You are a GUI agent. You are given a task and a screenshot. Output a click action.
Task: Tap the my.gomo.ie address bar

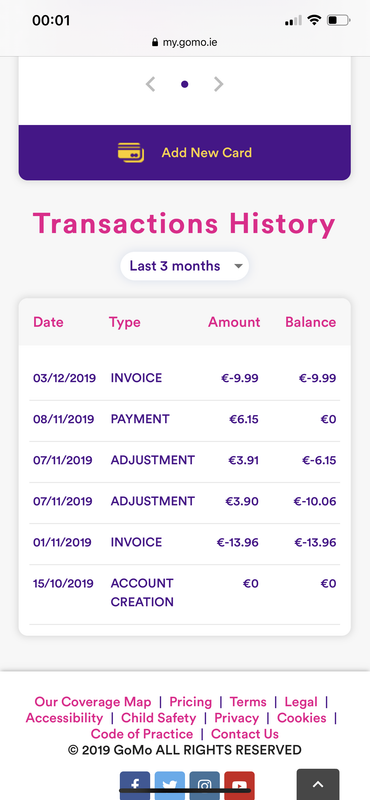(185, 42)
